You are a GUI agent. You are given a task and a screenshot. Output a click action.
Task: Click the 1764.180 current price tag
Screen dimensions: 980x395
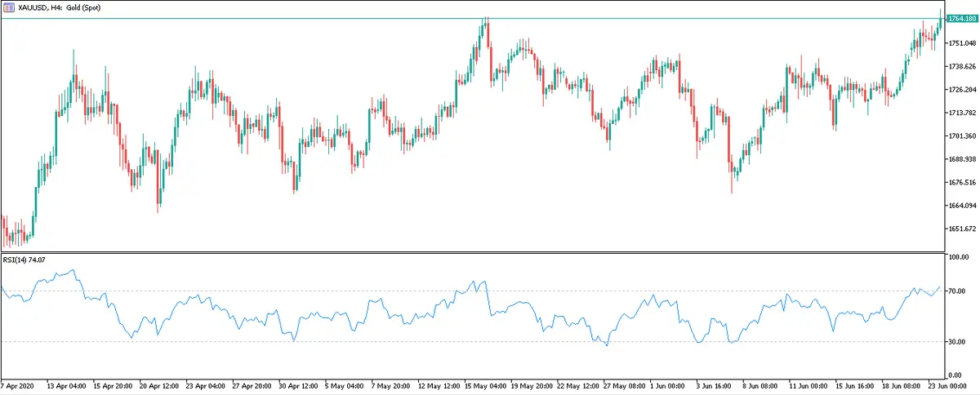click(x=962, y=19)
